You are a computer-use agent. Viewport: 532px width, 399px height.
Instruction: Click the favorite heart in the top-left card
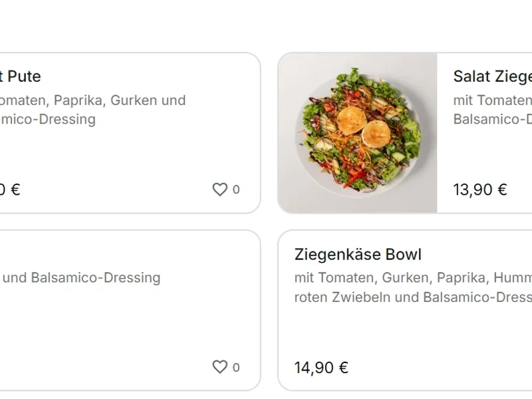tap(219, 190)
